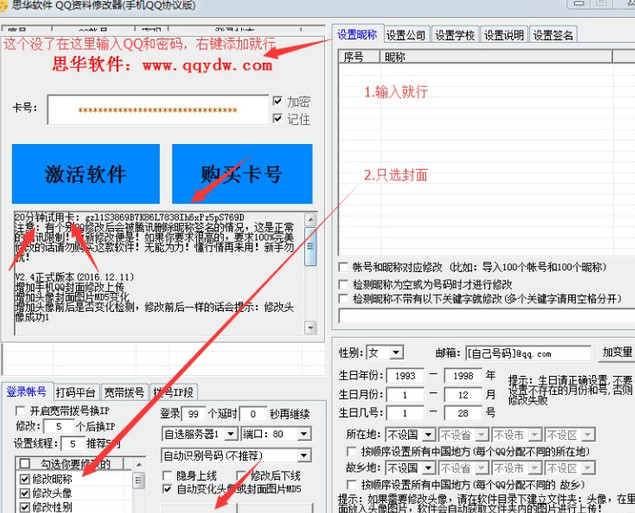Open the 自选服务器1 dropdown

[x=231, y=434]
